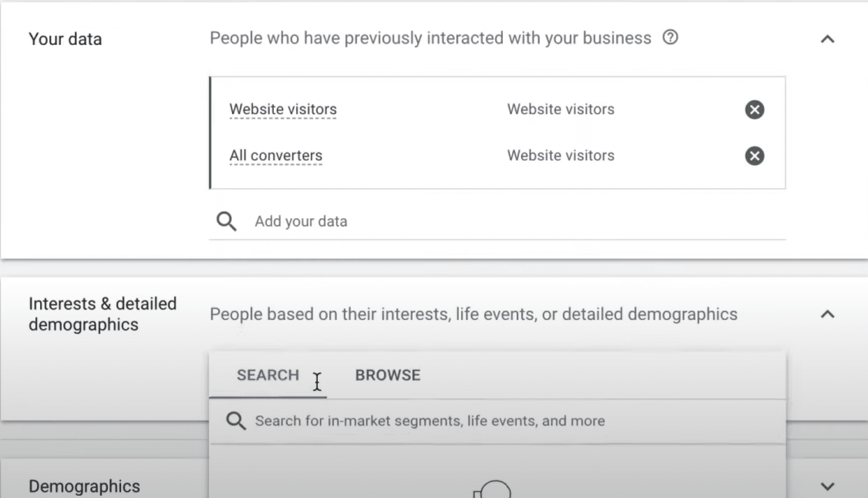This screenshot has height=498, width=868.
Task: Click the People who have previously interacted text
Action: pos(430,38)
